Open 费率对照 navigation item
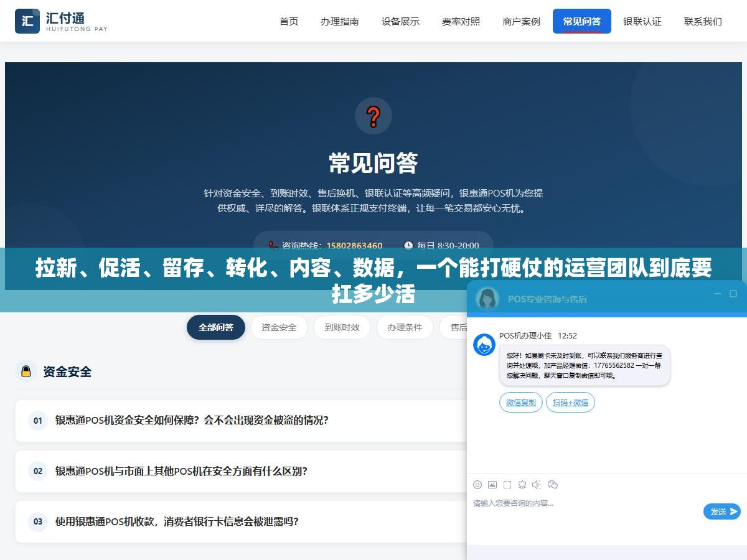747x560 pixels. [461, 21]
